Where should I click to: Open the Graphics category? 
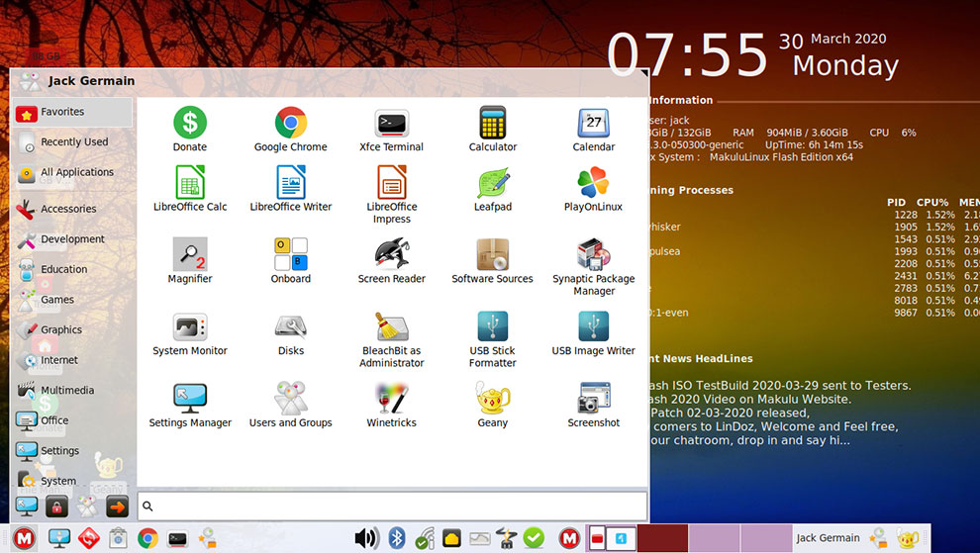point(72,330)
